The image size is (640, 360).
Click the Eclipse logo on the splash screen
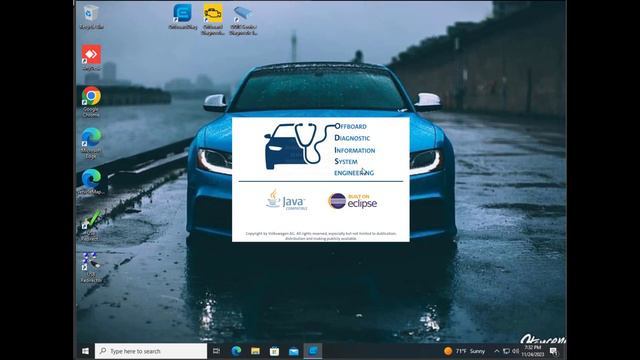click(353, 201)
